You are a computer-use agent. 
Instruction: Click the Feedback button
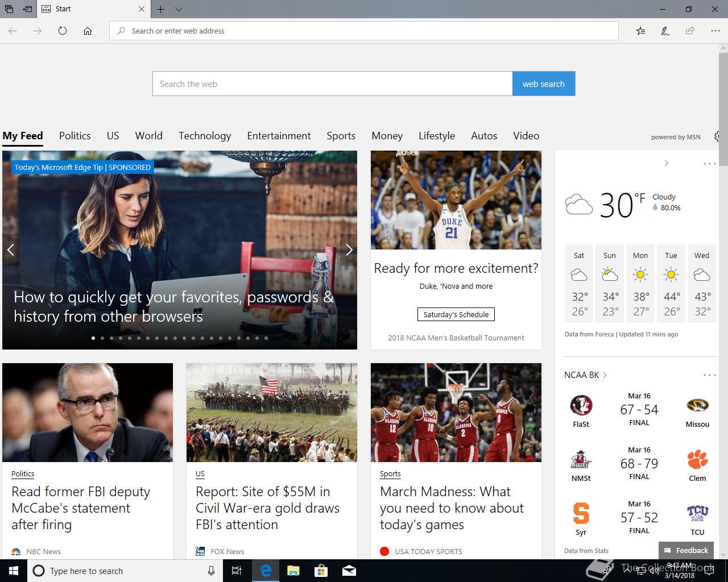686,550
